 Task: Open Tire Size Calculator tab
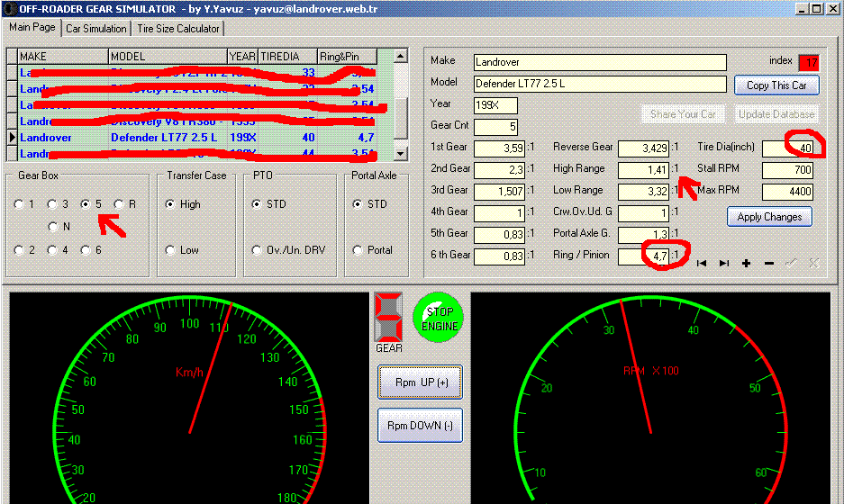[177, 29]
